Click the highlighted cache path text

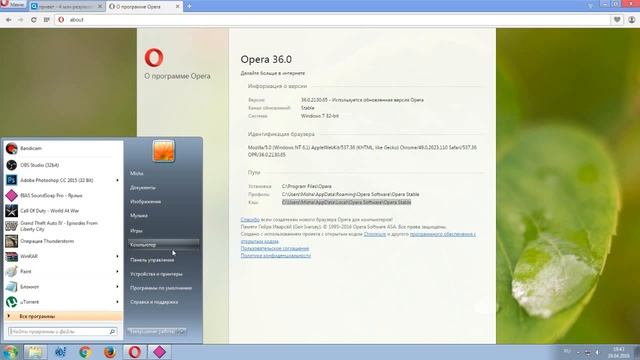[x=346, y=202]
